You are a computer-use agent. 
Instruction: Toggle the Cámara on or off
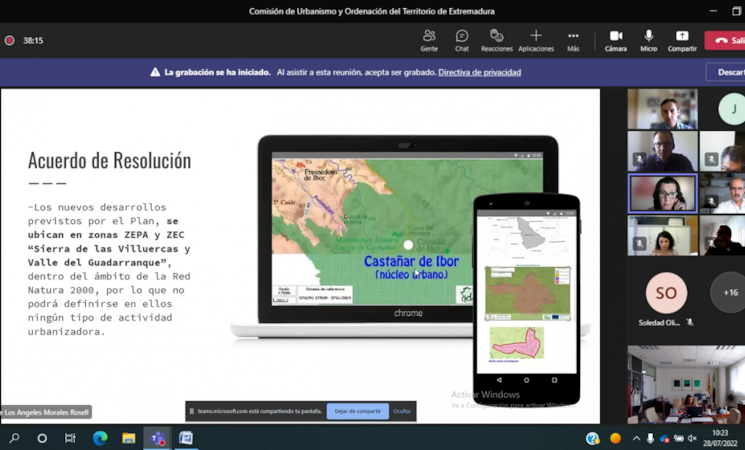coord(616,40)
